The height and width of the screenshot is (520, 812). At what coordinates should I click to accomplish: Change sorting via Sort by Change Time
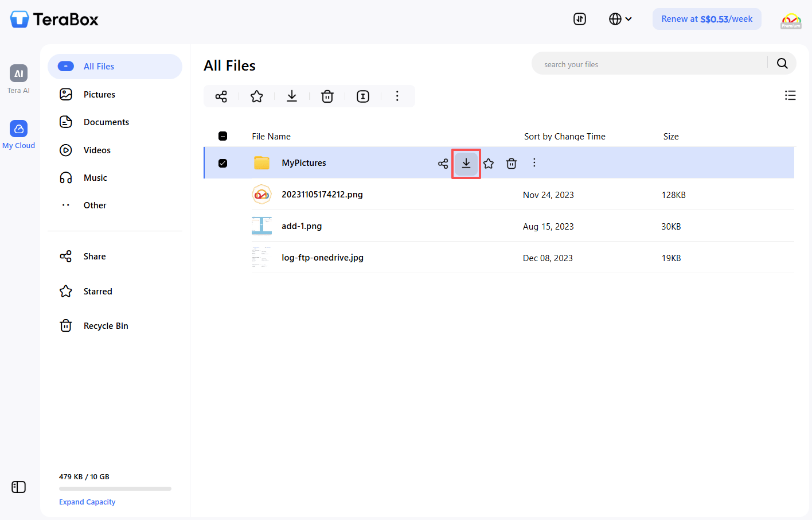(564, 136)
